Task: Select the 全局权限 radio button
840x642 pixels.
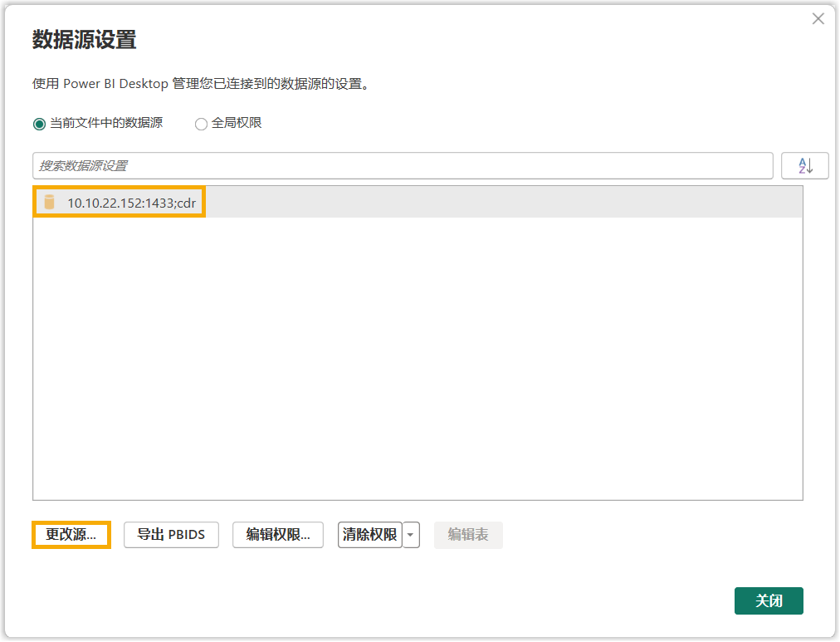Action: click(201, 124)
